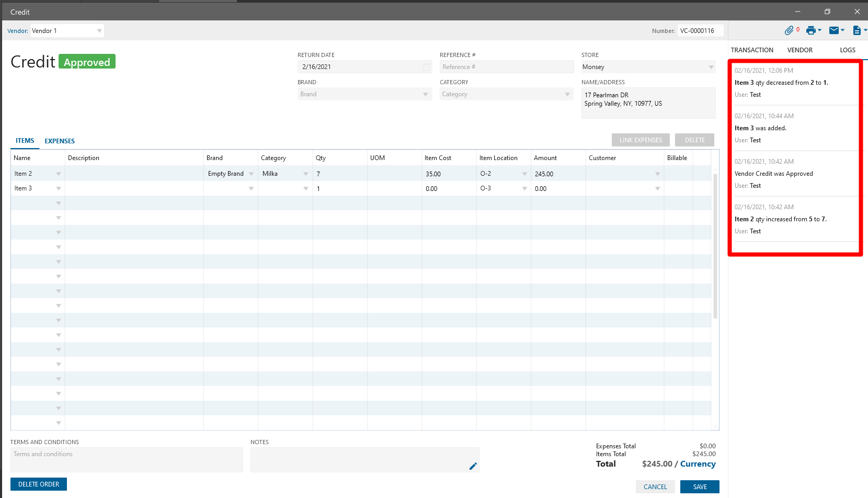Open Customer dropdown in Item 2 row

657,174
